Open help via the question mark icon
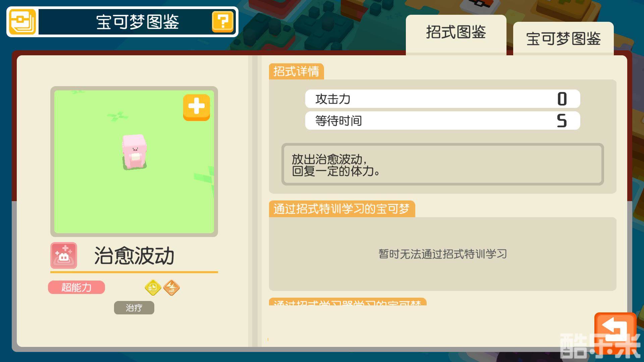644x362 pixels. point(223,22)
